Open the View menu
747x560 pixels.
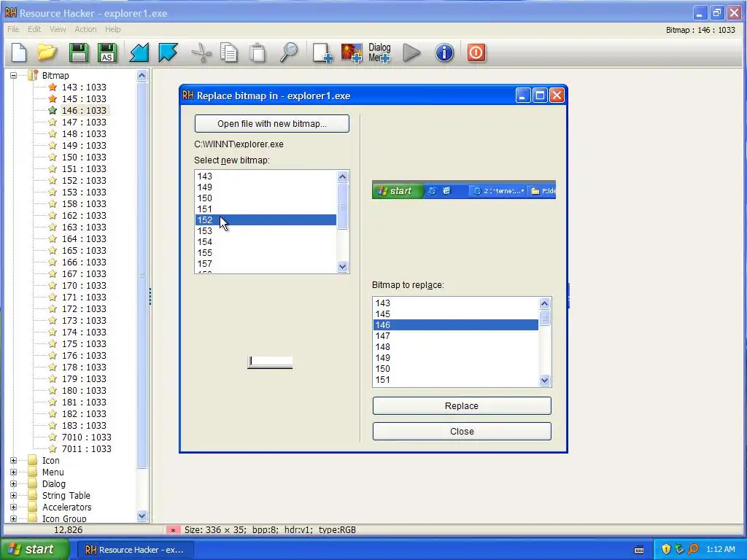58,29
